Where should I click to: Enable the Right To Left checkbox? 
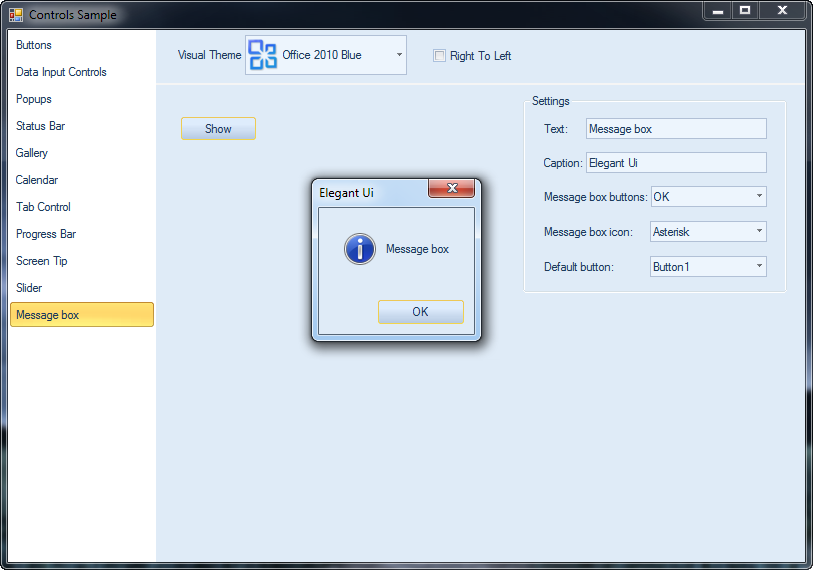point(439,55)
